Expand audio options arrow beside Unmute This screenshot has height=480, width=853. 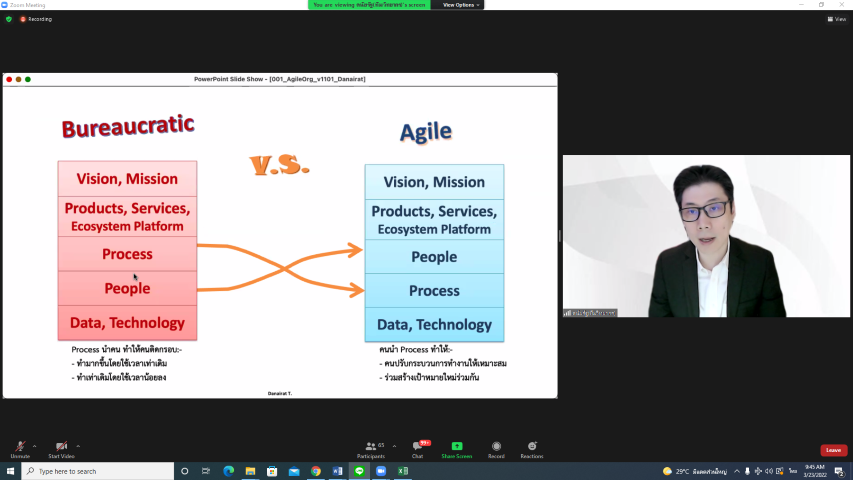[34, 446]
